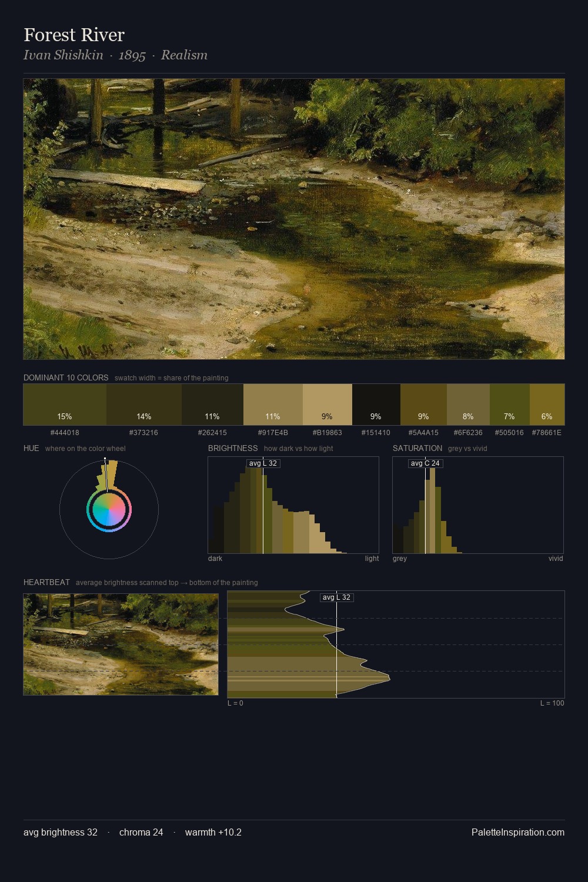Open the PaletteInspiration.com link

pos(518,833)
